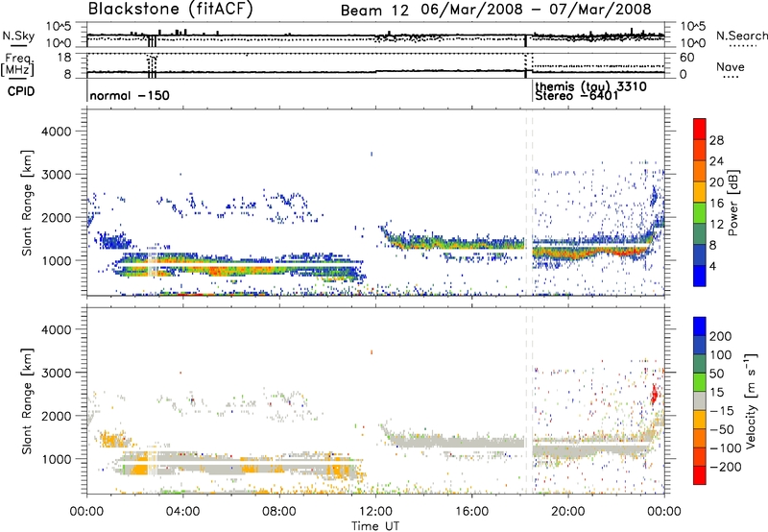The height and width of the screenshot is (532, 768).
Task: Click the 18 tick on the frequency axis
Action: tap(64, 58)
